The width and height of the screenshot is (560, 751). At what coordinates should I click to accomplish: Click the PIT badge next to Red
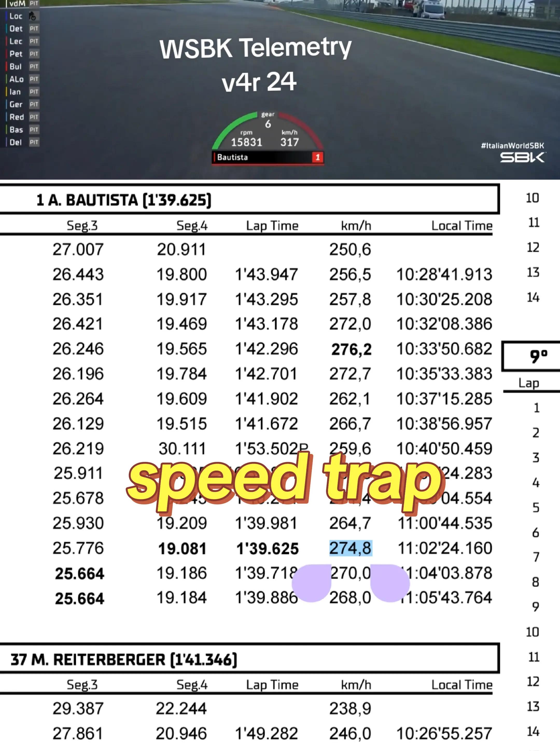tap(34, 117)
